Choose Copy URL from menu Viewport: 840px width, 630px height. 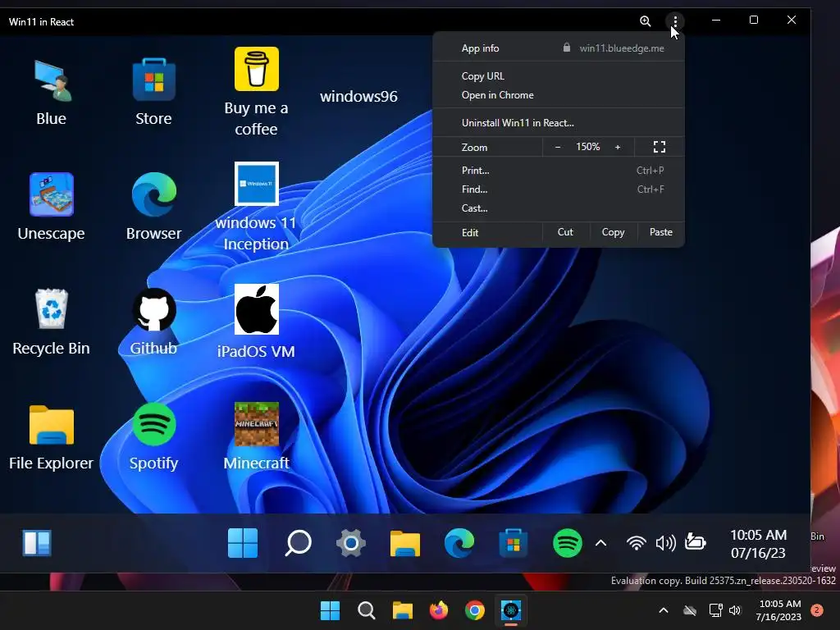tap(558, 76)
